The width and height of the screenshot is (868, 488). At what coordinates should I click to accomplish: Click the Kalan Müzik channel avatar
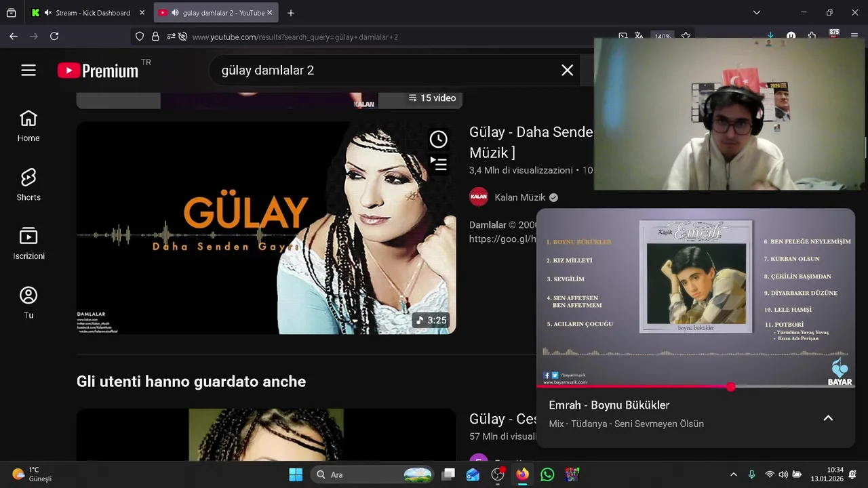[x=479, y=197]
